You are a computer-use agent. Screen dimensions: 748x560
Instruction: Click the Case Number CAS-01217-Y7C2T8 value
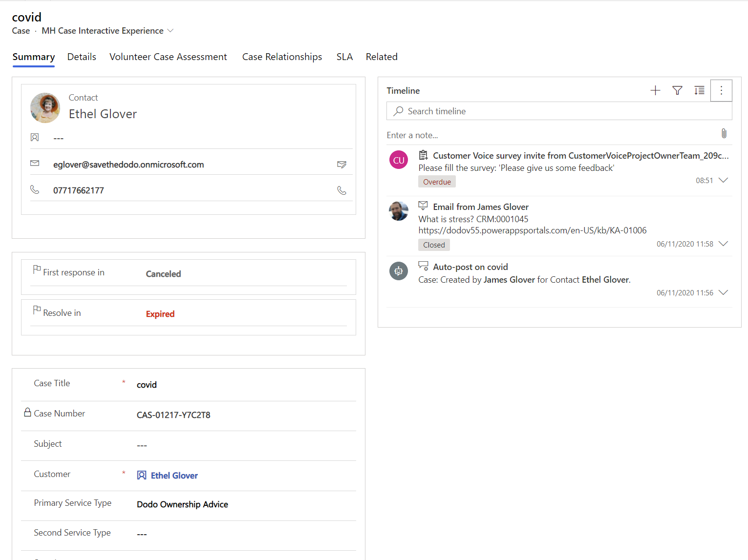[173, 415]
